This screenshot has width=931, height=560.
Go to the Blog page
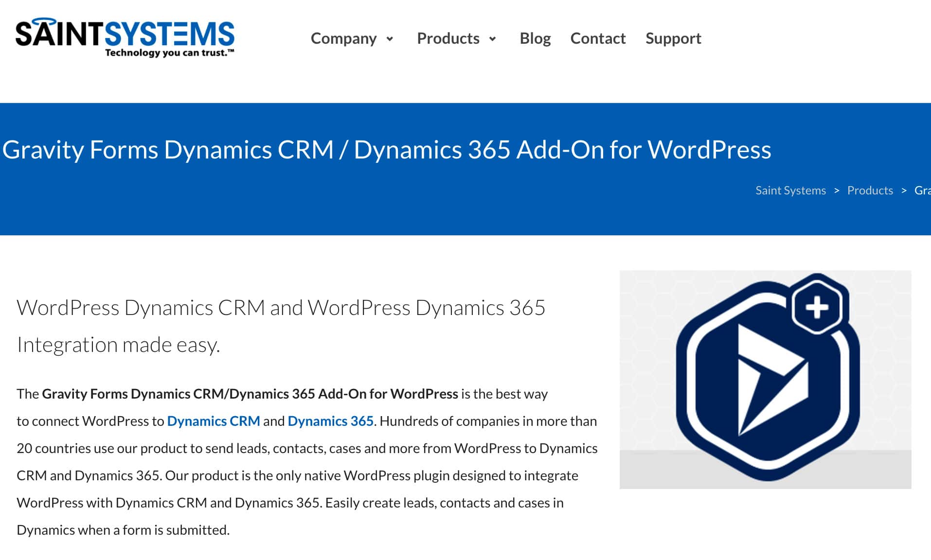[x=535, y=38]
